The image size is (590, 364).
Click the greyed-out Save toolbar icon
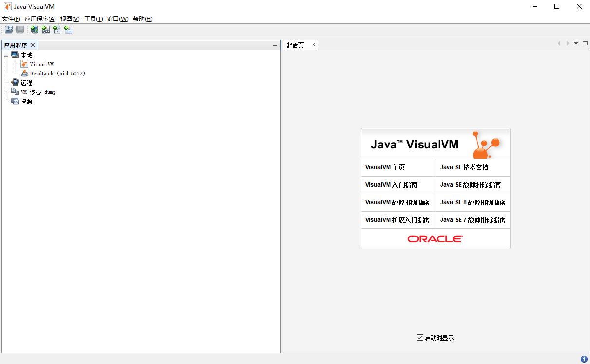tap(20, 30)
